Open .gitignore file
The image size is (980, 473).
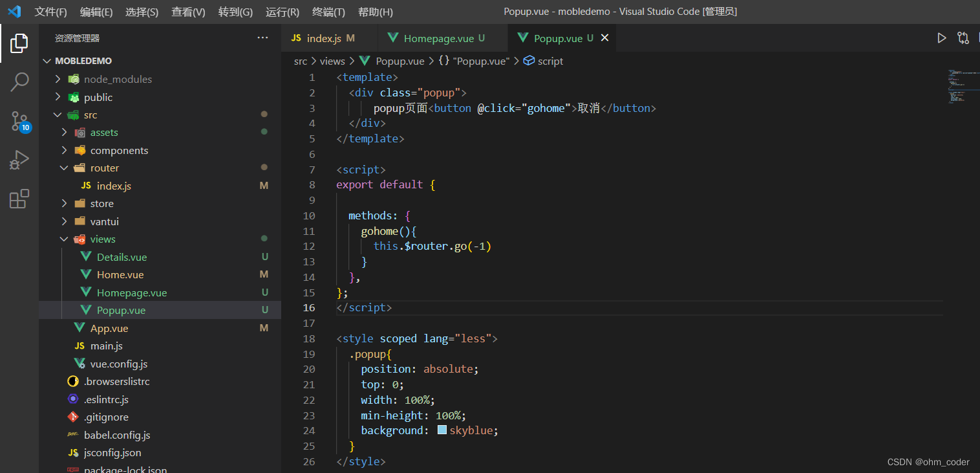[160, 417]
